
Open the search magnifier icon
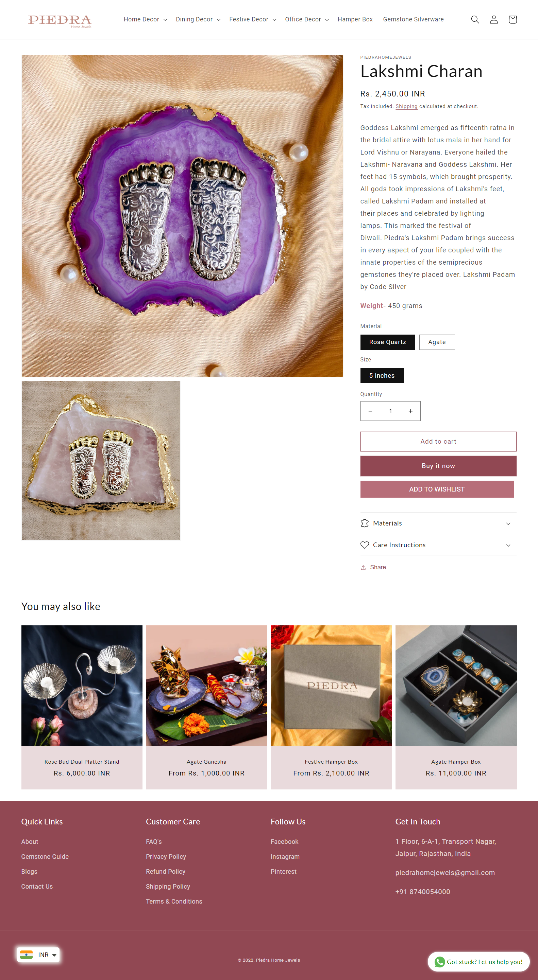point(475,19)
